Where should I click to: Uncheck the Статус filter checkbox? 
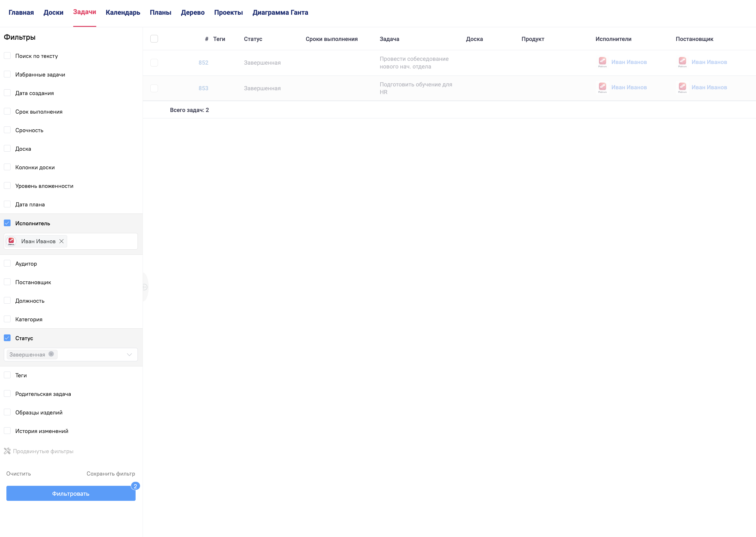(7, 338)
